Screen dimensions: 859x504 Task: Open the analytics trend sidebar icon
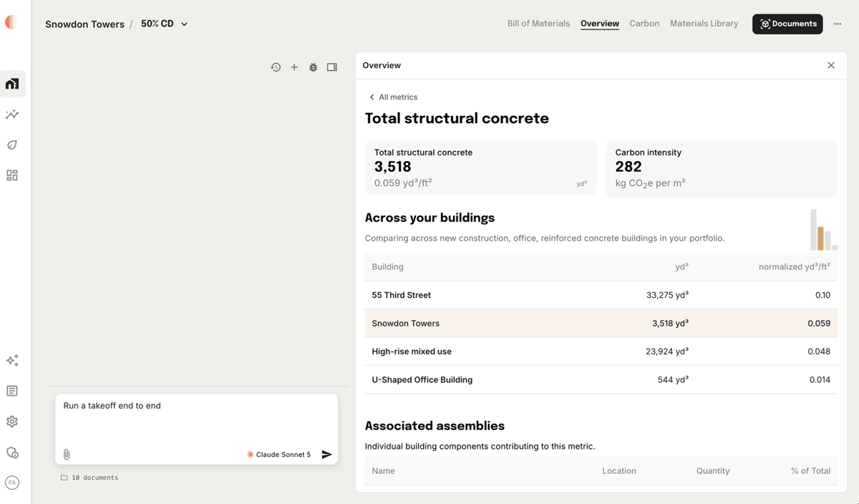(12, 115)
